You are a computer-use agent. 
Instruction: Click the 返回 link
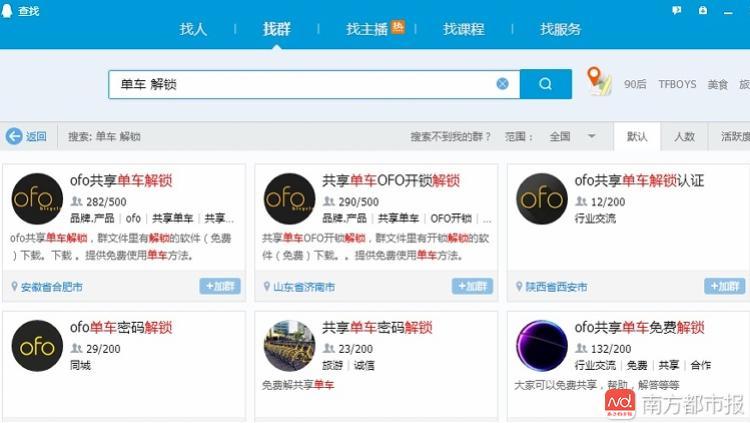[x=36, y=136]
